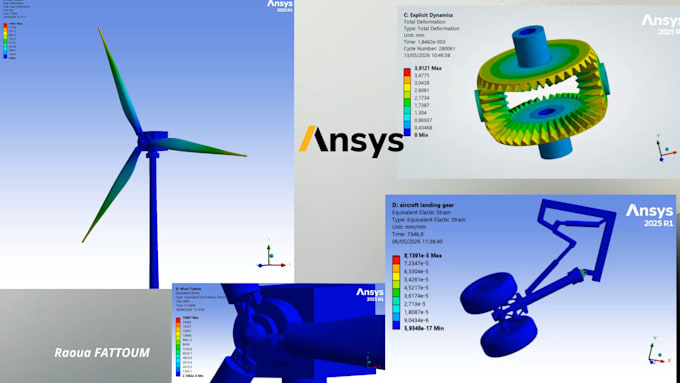680x383 pixels.
Task: Click the '0 Min' value in Explicit Dynamics legend
Action: click(421, 135)
